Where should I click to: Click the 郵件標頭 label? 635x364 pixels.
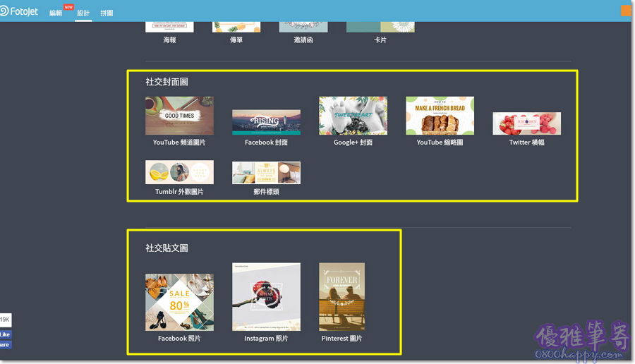tap(266, 191)
